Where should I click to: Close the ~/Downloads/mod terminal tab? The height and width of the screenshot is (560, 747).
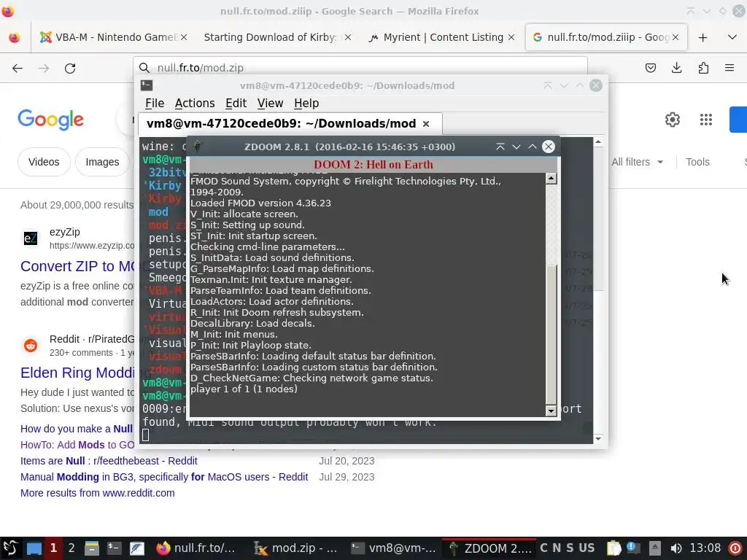pyautogui.click(x=426, y=124)
